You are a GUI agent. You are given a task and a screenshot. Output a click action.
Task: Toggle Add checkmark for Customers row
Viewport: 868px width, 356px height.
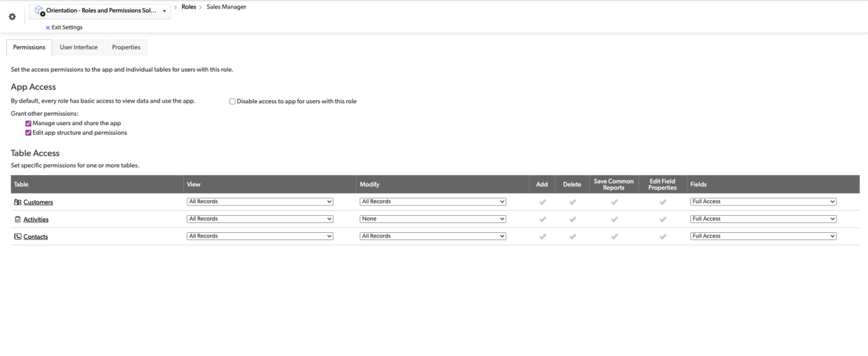[x=542, y=202]
